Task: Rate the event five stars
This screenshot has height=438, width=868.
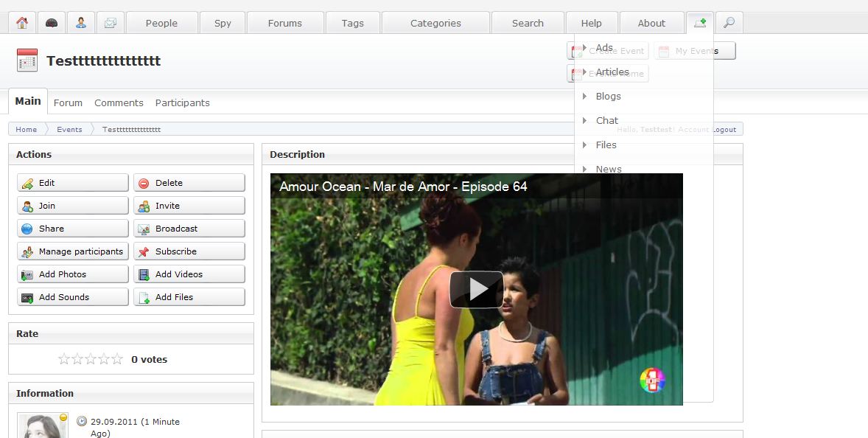Action: [117, 359]
